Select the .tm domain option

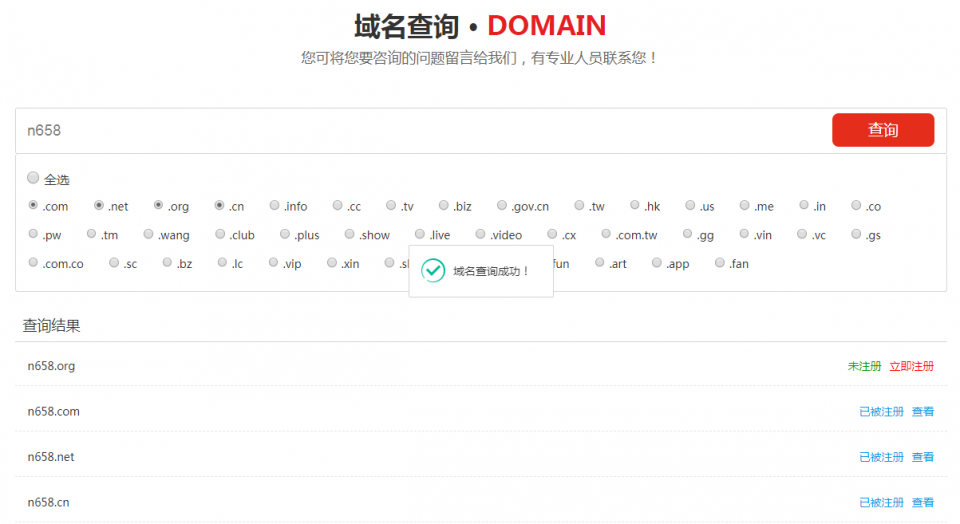click(x=91, y=234)
